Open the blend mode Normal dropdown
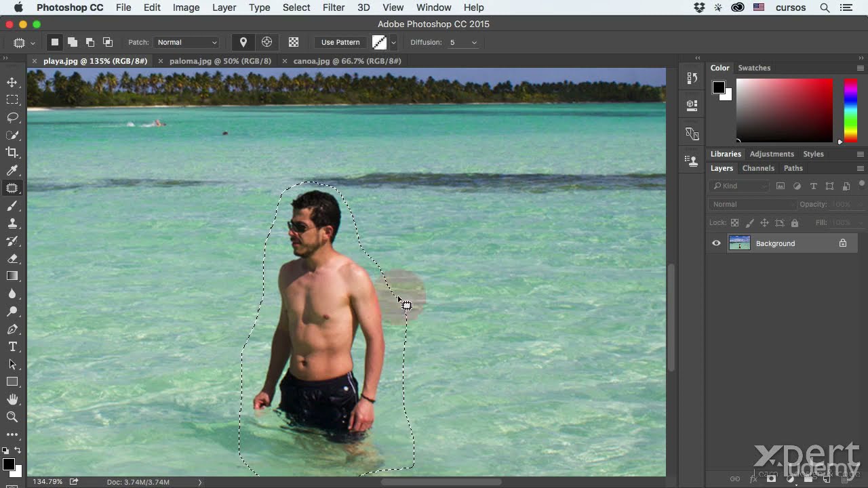The width and height of the screenshot is (868, 488). coord(753,204)
